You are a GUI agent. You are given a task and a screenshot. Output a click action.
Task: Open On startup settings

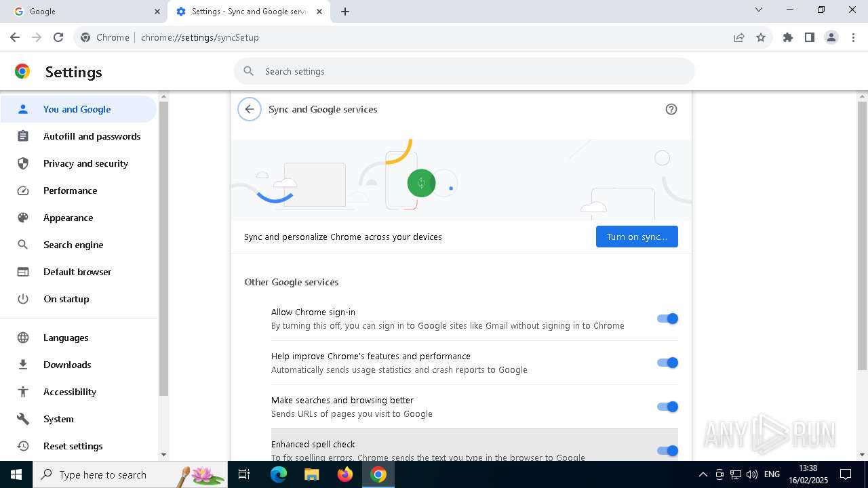coord(79,299)
